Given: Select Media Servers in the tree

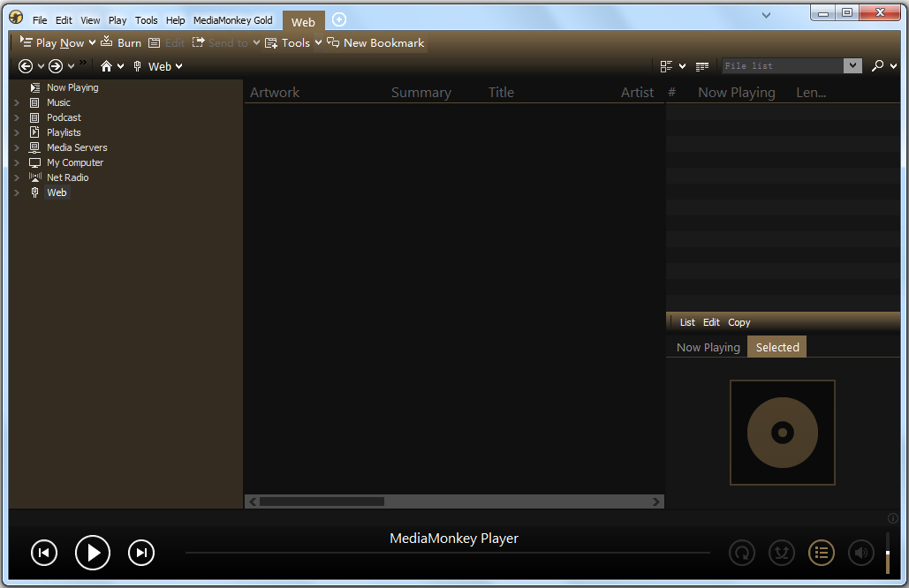Looking at the screenshot, I should (x=77, y=147).
